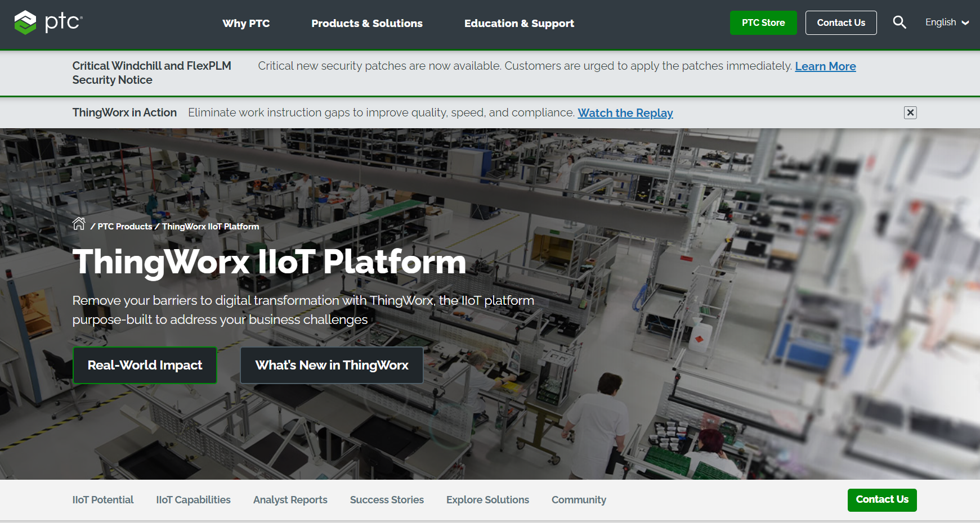The height and width of the screenshot is (523, 980).
Task: Open the ThingWorx IIoT Platform breadcrumb
Action: pos(211,227)
